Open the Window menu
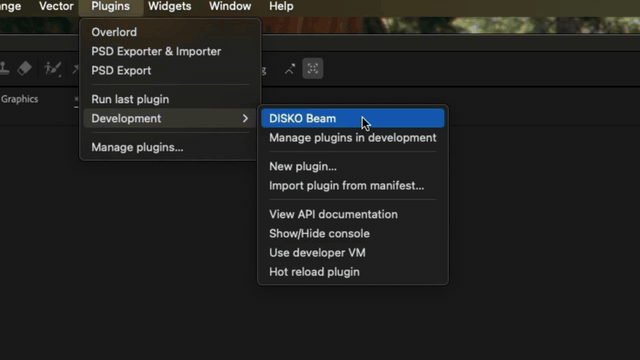 pyautogui.click(x=230, y=6)
